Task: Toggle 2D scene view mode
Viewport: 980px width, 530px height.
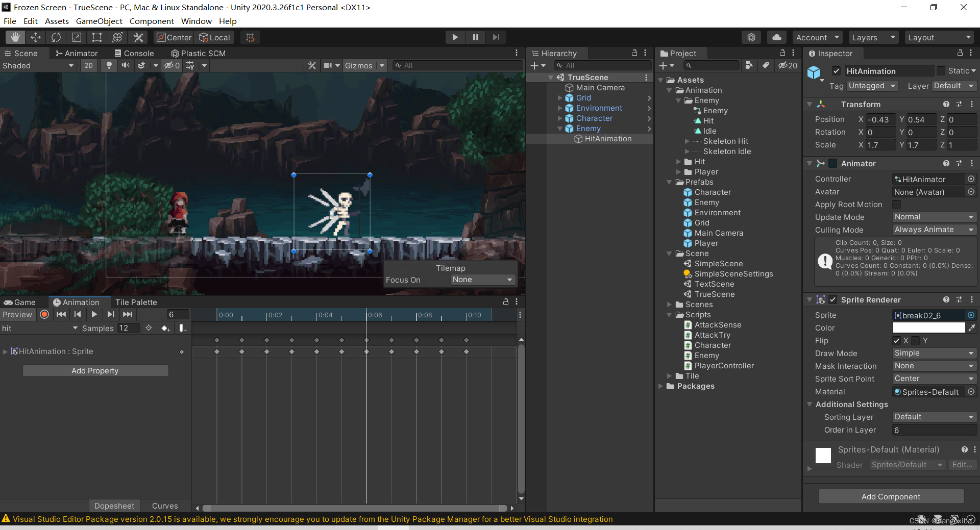Action: tap(89, 65)
